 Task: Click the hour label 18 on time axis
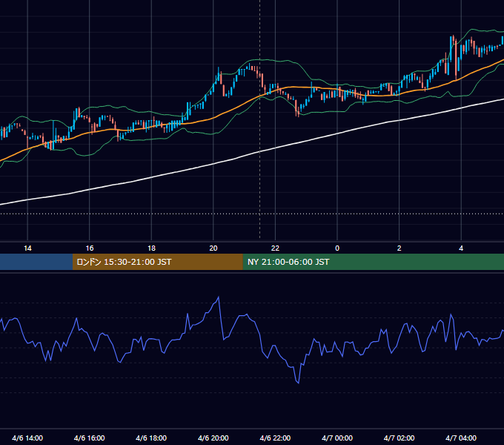(151, 248)
